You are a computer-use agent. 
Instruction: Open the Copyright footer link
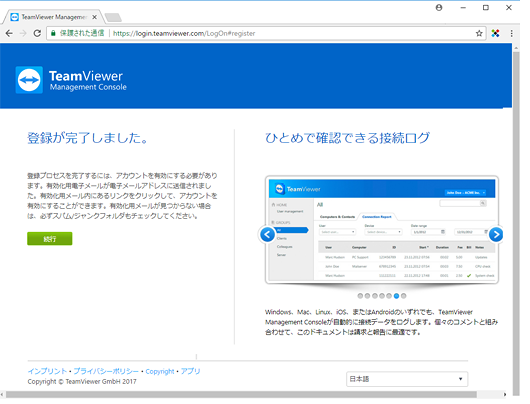(x=160, y=372)
